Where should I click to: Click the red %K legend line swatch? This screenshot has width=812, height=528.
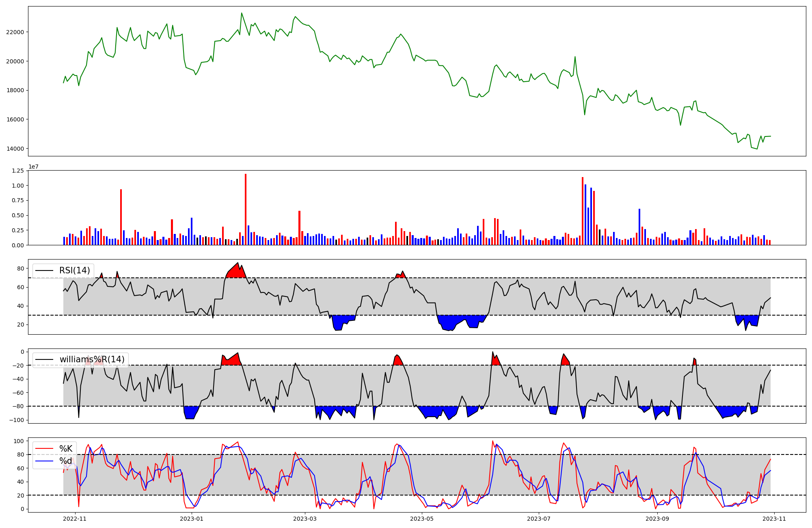pyautogui.click(x=44, y=449)
